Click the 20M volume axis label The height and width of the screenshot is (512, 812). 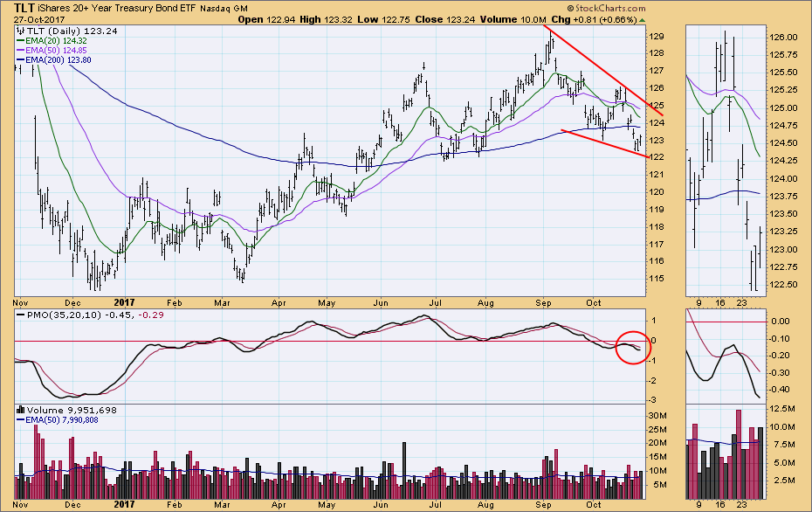tap(657, 443)
